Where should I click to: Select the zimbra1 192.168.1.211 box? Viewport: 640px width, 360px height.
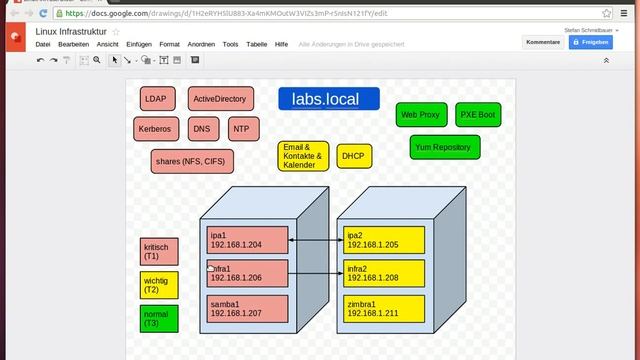point(384,309)
